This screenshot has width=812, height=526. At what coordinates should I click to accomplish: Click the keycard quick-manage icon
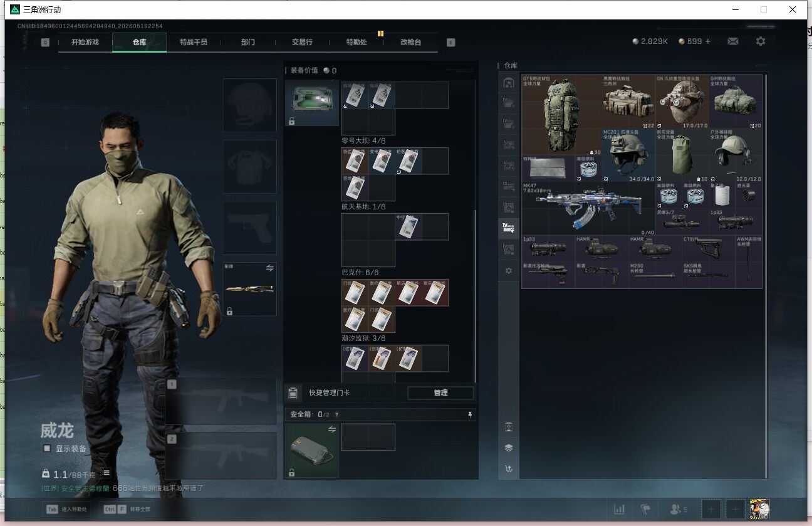coord(293,393)
